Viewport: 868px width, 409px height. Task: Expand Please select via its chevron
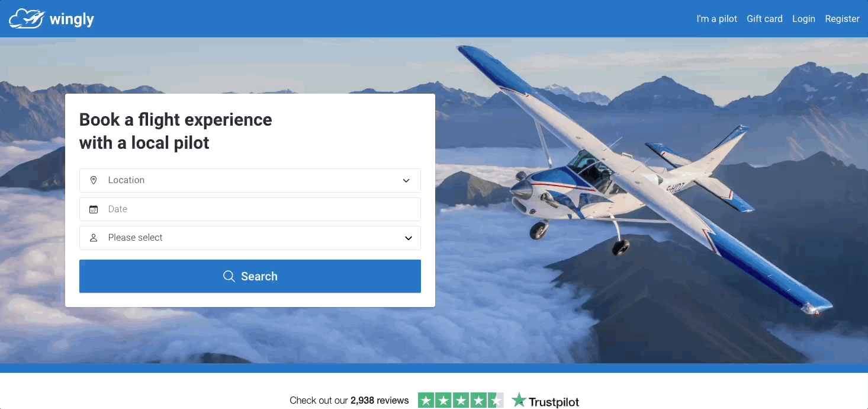[408, 238]
